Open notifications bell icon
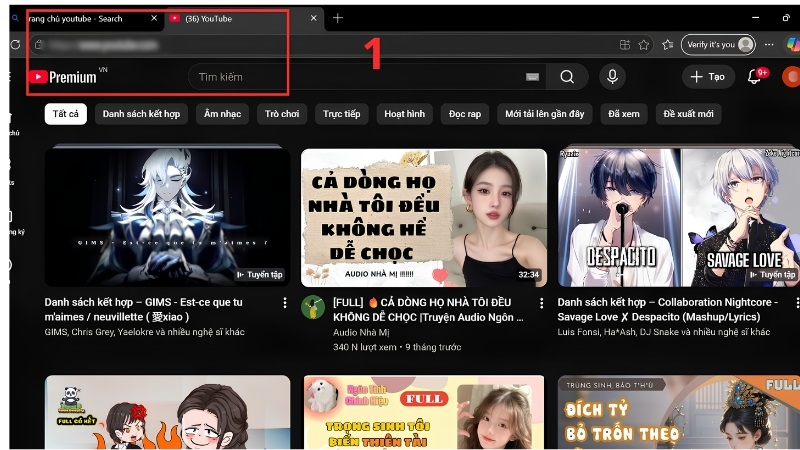The width and height of the screenshot is (800, 450). point(754,77)
